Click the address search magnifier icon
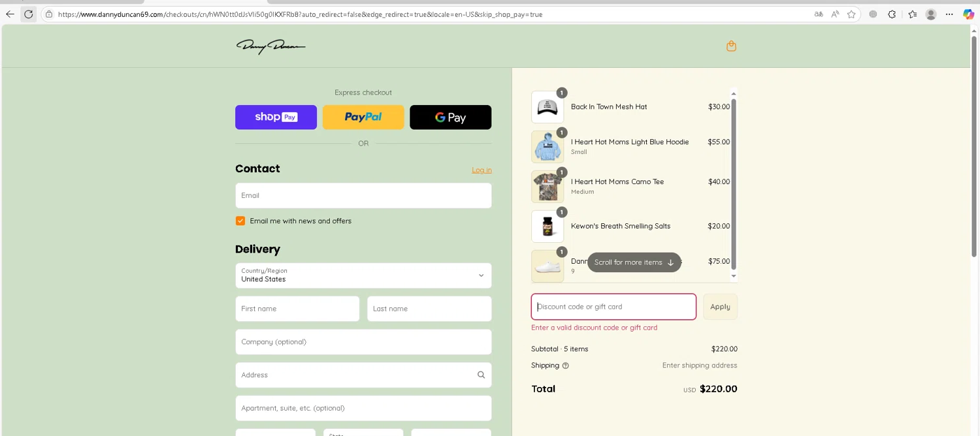The image size is (980, 436). tap(481, 375)
